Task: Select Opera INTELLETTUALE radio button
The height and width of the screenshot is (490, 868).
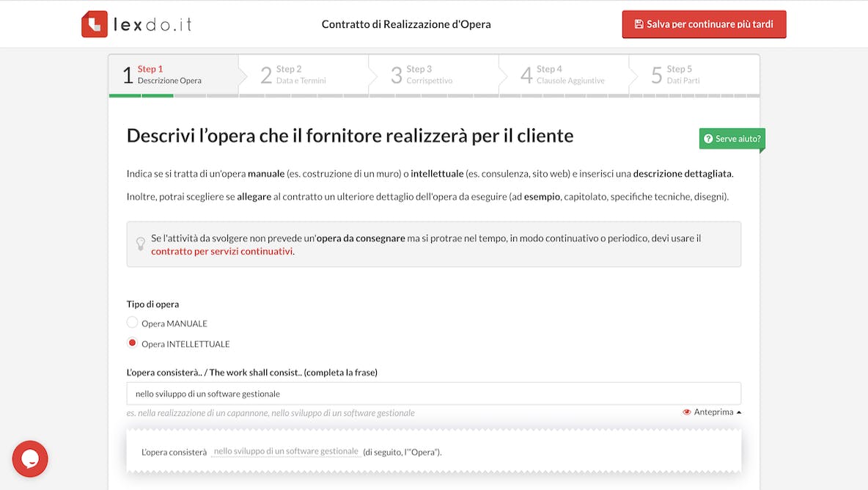Action: pyautogui.click(x=133, y=343)
